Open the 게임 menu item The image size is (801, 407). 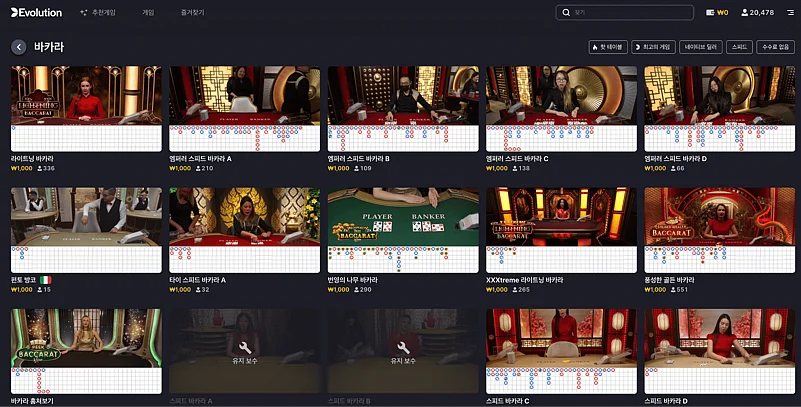point(148,13)
